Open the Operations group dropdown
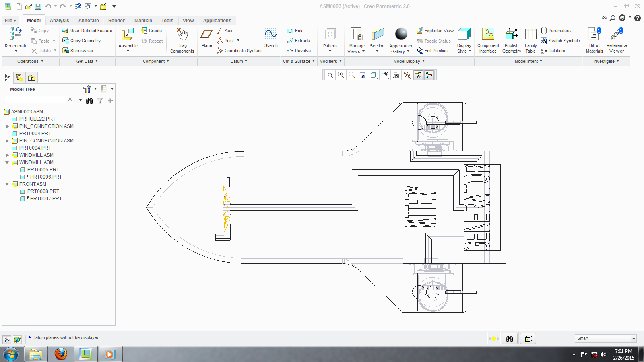 pyautogui.click(x=30, y=61)
